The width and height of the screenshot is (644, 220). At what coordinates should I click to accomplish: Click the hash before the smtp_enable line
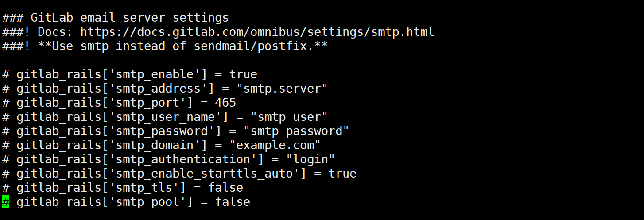[6, 74]
